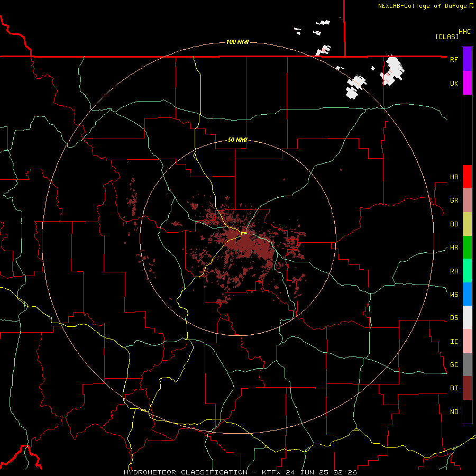Click the HA red legend swatch
The width and height of the screenshot is (476, 476).
(x=467, y=177)
